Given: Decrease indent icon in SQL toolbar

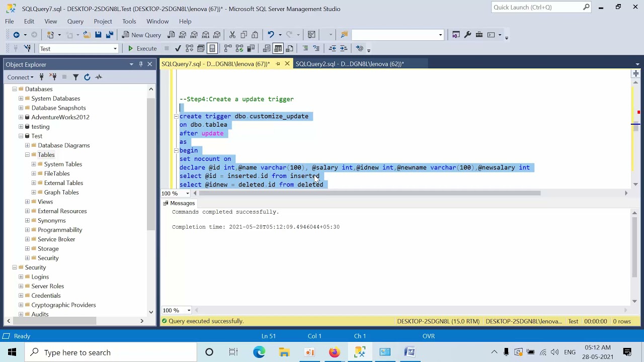Looking at the screenshot, I should point(332,48).
